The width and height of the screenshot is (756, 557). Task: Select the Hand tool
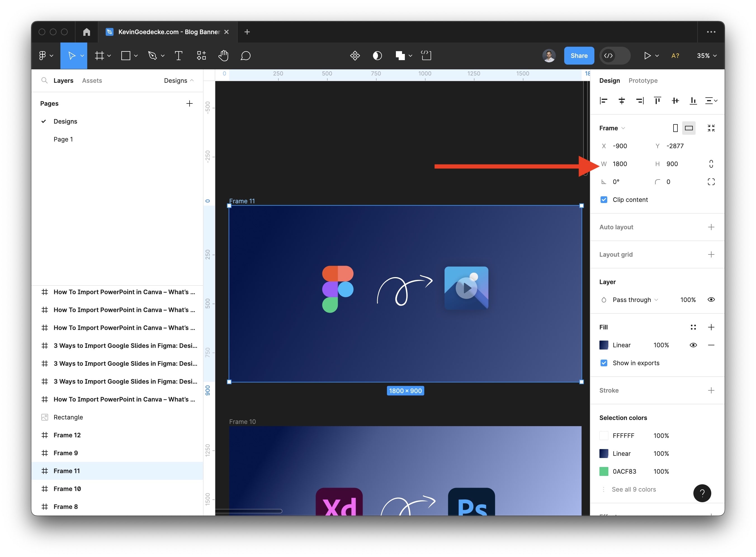click(x=223, y=56)
